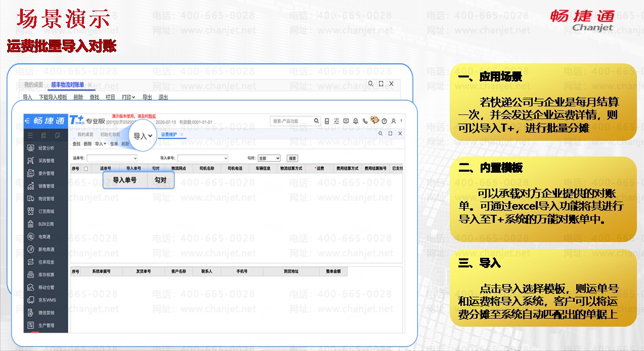Open the message icon in T+ header
This screenshot has width=644, height=351.
[346, 121]
